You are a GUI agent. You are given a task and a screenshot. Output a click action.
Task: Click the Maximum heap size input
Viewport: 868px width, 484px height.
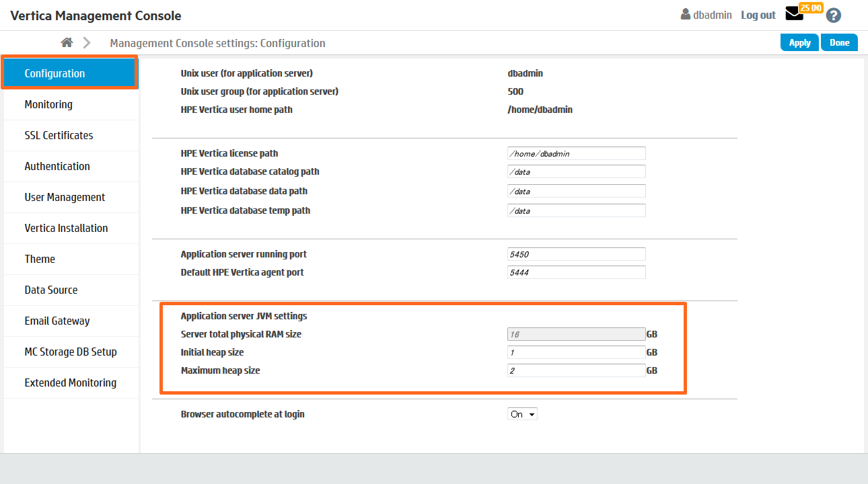click(576, 370)
